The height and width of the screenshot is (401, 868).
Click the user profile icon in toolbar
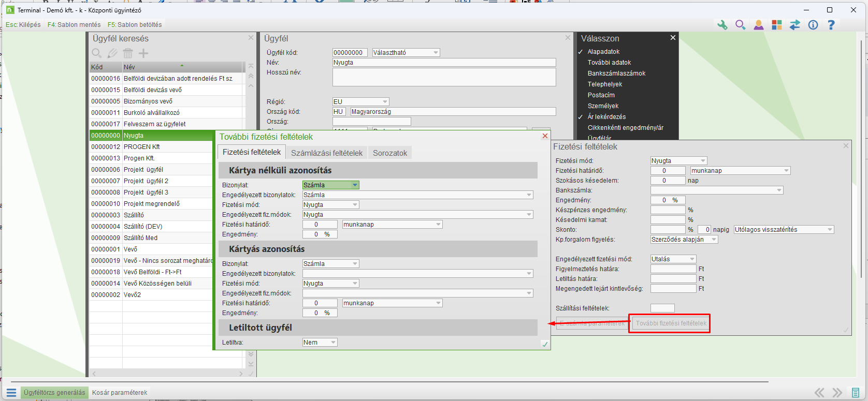[x=758, y=25]
